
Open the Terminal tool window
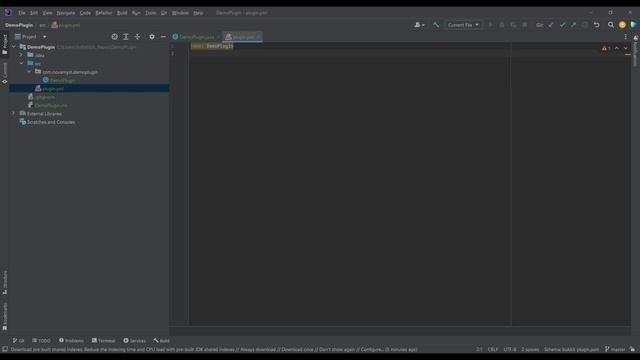point(103,340)
